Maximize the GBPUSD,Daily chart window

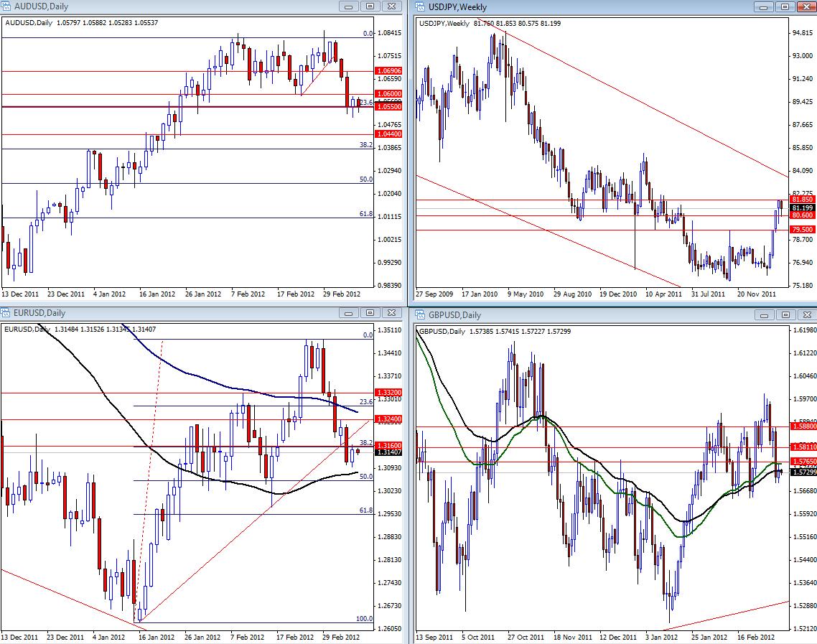(785, 314)
